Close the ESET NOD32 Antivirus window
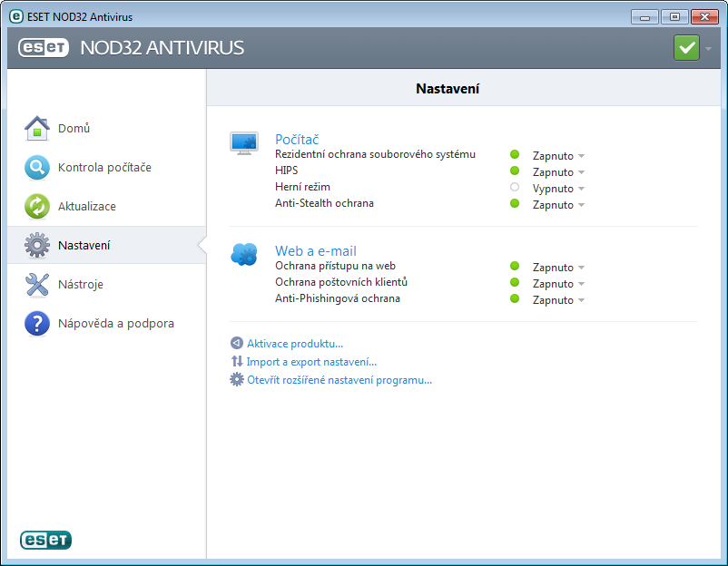 704,17
